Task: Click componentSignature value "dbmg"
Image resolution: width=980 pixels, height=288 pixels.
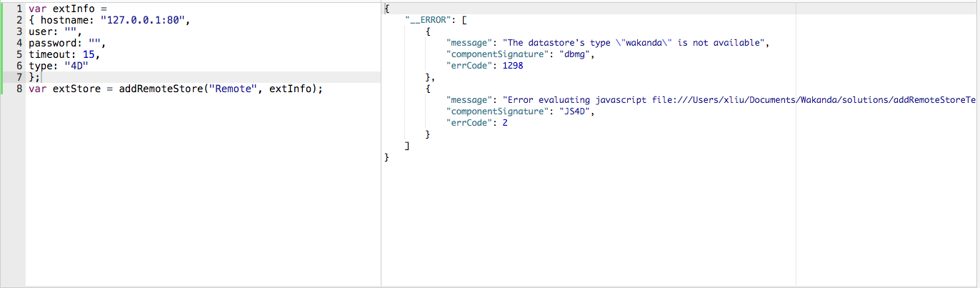Action: tap(574, 54)
